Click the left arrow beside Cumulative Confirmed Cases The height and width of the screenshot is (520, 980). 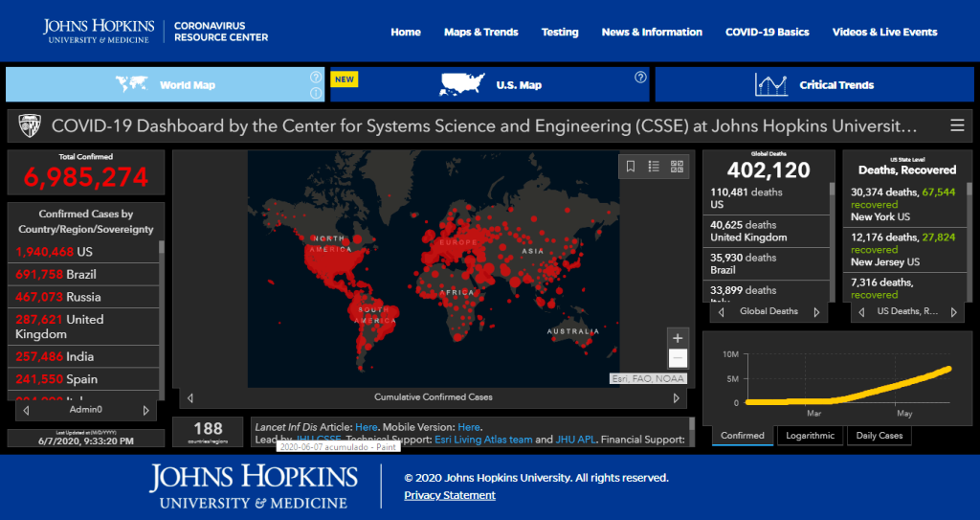click(190, 398)
